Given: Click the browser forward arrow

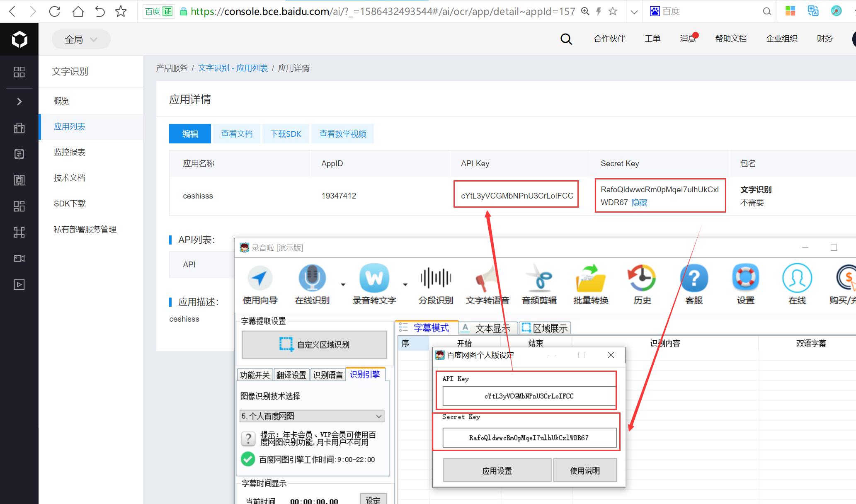Looking at the screenshot, I should click(33, 11).
